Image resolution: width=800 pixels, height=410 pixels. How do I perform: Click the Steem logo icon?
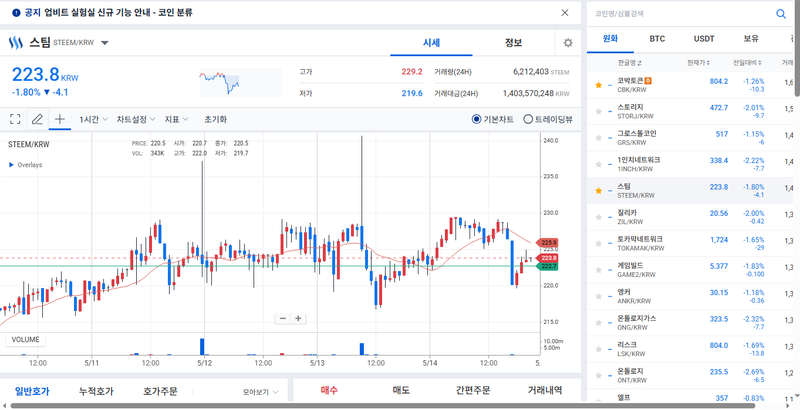[16, 43]
